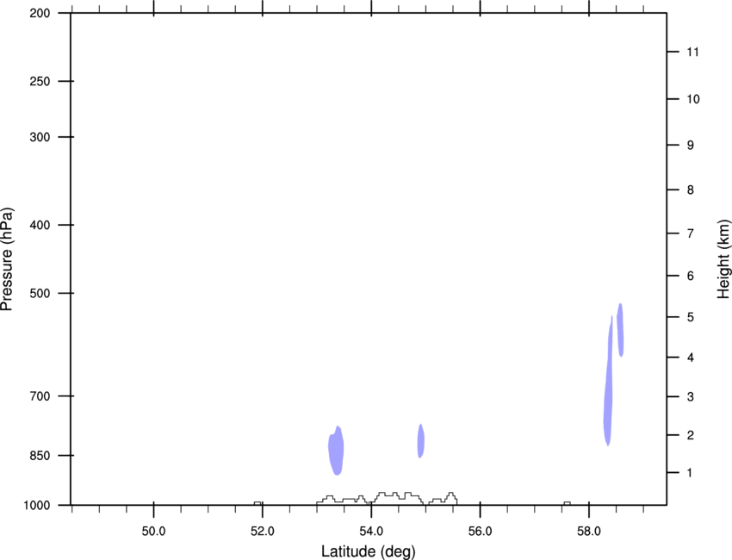Click the 'Height (km)' axis title
Viewport: 732px width, 560px height.
click(x=724, y=259)
